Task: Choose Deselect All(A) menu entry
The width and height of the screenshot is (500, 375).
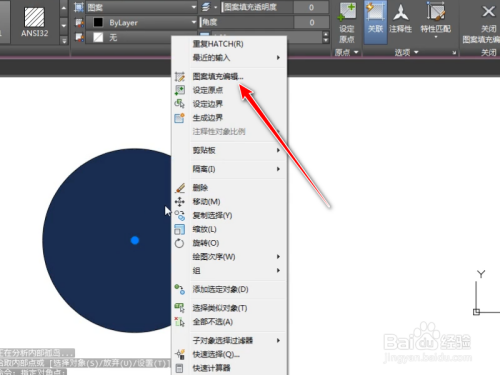Action: [229, 322]
